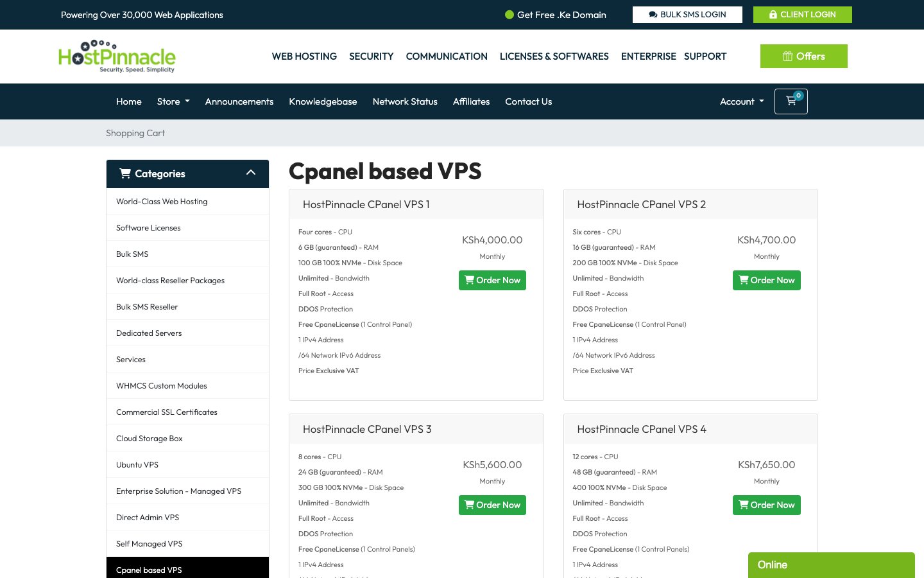Open the Offers button
Image resolution: width=924 pixels, height=578 pixels.
point(804,57)
